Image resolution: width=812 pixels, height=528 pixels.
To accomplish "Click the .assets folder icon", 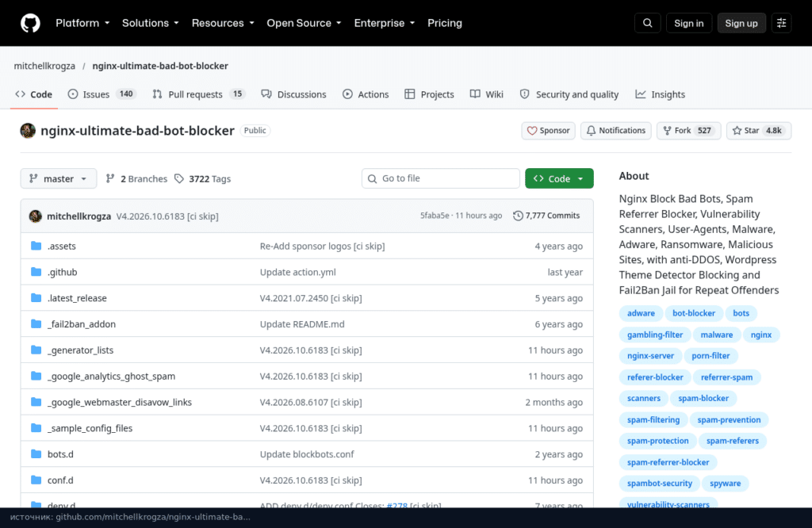I will click(36, 246).
